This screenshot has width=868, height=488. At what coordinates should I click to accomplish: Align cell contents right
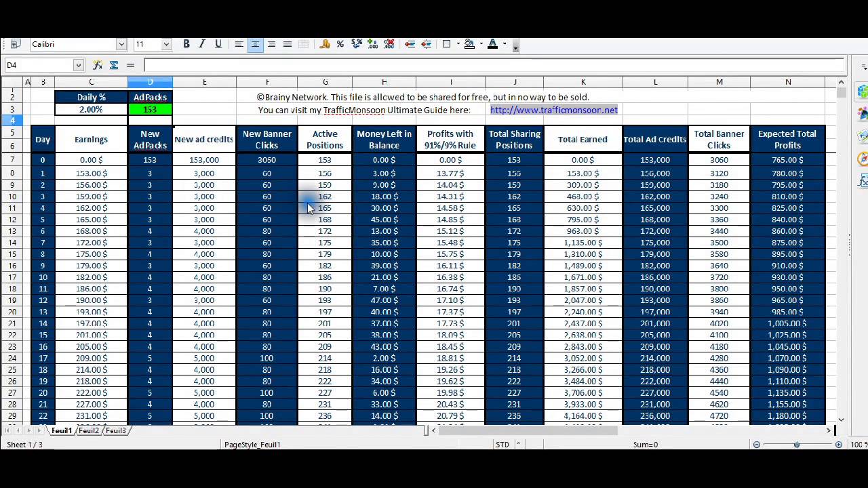click(271, 44)
